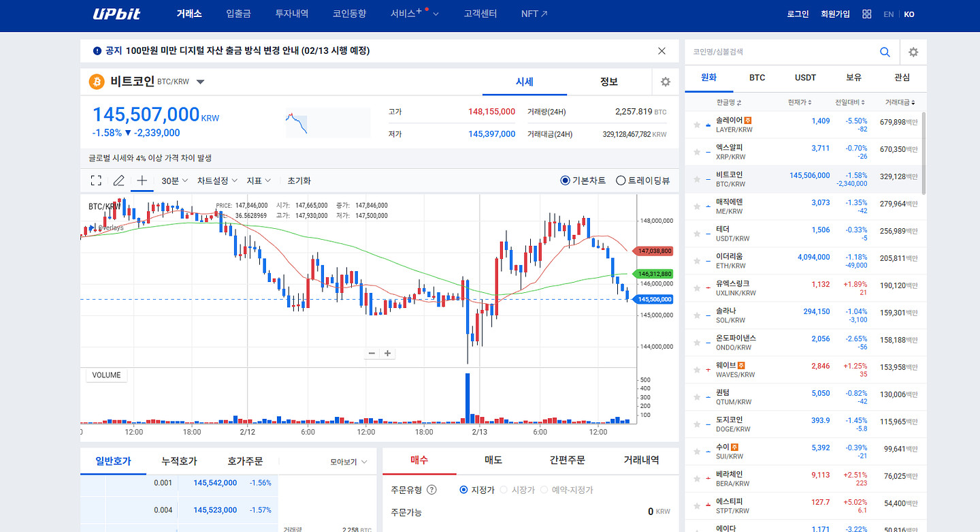This screenshot has width=980, height=532.
Task: Select the 기본차트 radio button
Action: [x=565, y=181]
